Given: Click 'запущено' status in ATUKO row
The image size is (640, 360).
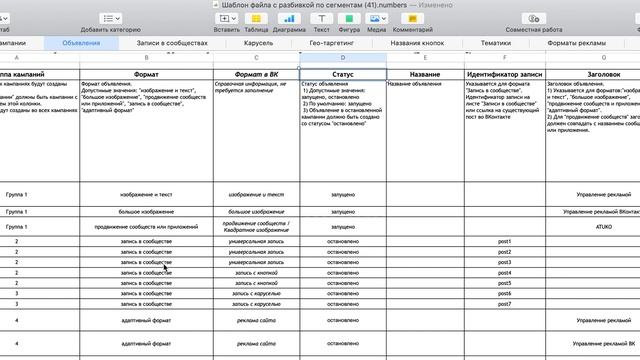Looking at the screenshot, I should pyautogui.click(x=343, y=227).
